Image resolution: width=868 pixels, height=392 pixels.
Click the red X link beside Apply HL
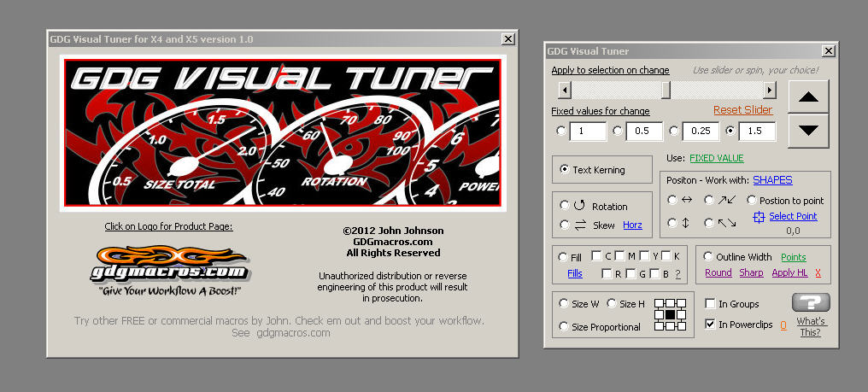818,272
